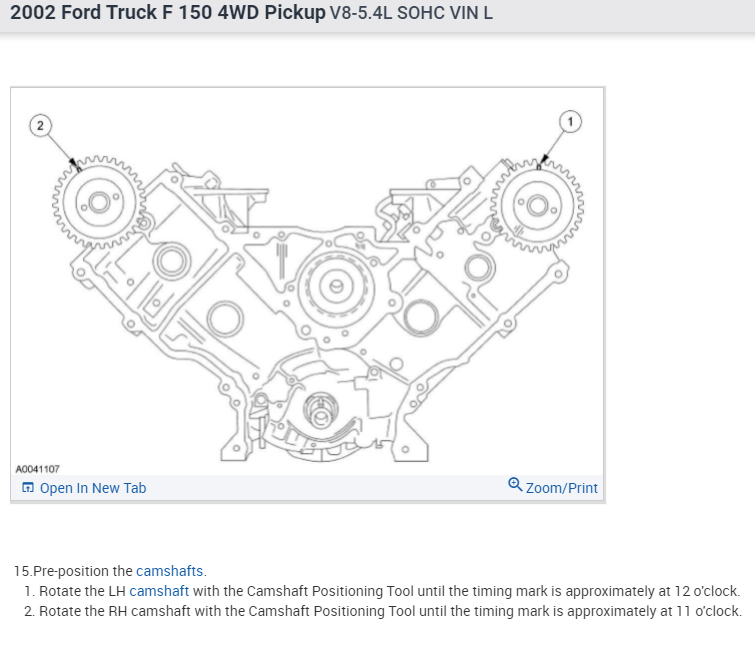Click the Zoom/Print magnifier icon
Image resolution: width=755 pixels, height=669 pixels.
(x=515, y=485)
